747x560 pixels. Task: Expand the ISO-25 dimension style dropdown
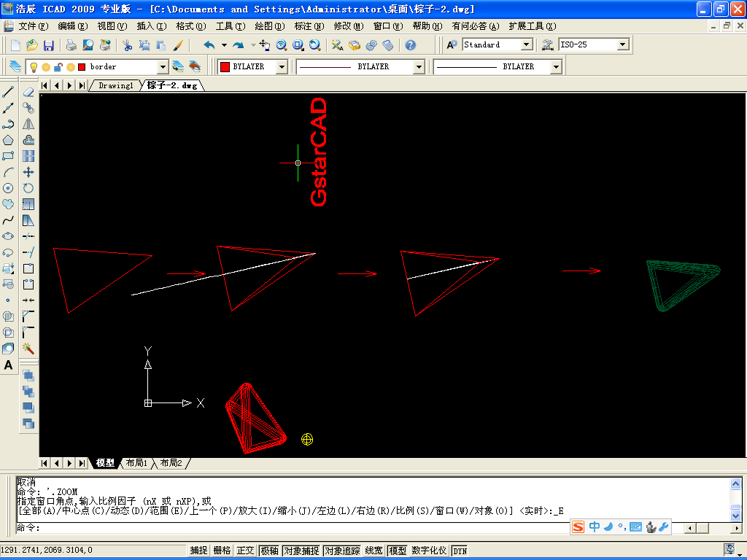click(623, 44)
